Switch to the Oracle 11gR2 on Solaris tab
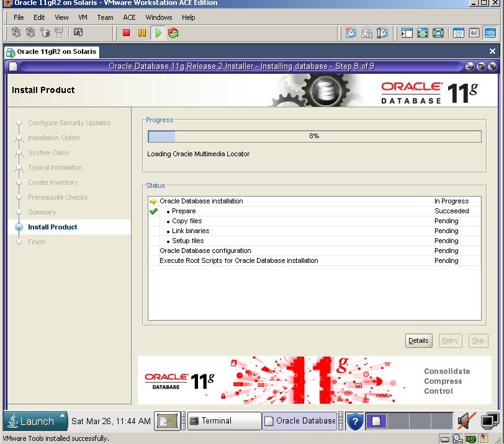Screen dimensions: 504x444 point(52,52)
